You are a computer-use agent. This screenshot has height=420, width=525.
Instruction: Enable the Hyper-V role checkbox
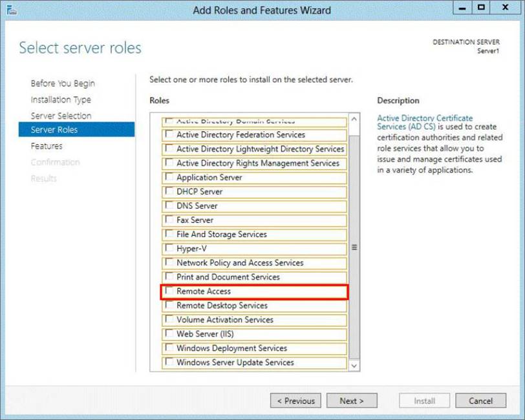pos(169,249)
